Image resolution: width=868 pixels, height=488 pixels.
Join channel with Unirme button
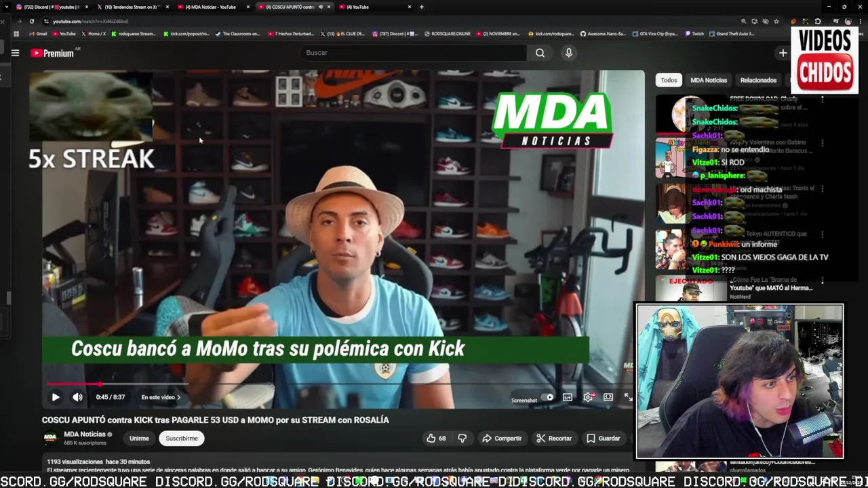[139, 439]
